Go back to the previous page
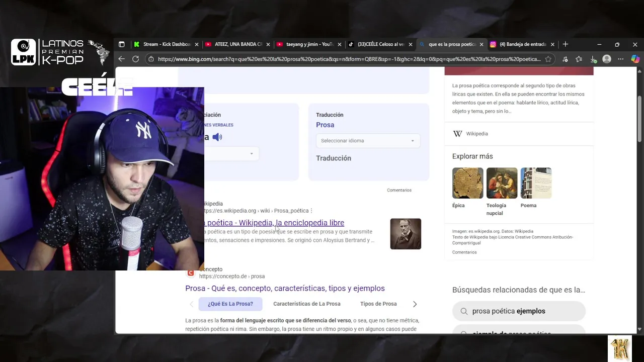The image size is (644, 362). coord(122,59)
